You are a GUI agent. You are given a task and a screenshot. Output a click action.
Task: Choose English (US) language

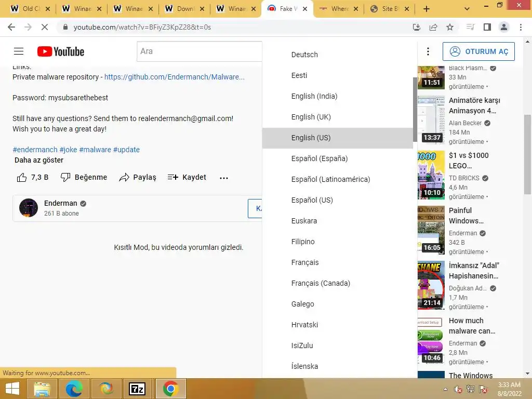click(337, 138)
